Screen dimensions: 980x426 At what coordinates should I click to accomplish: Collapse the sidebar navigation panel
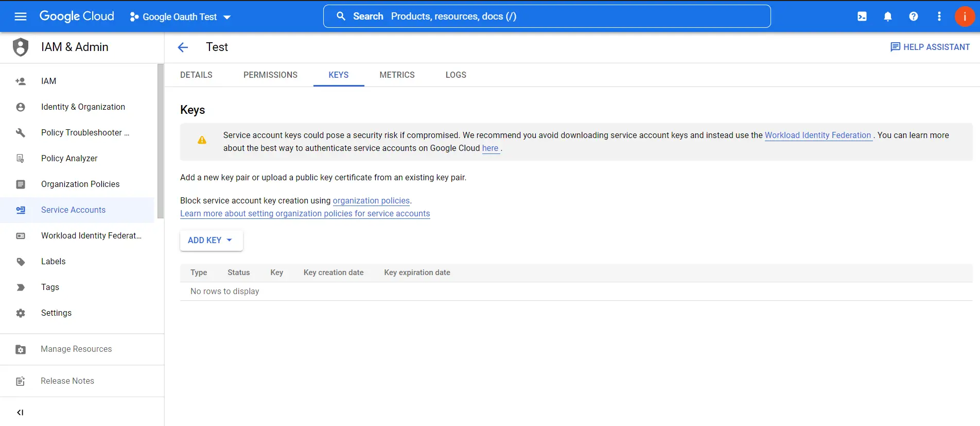click(x=20, y=412)
